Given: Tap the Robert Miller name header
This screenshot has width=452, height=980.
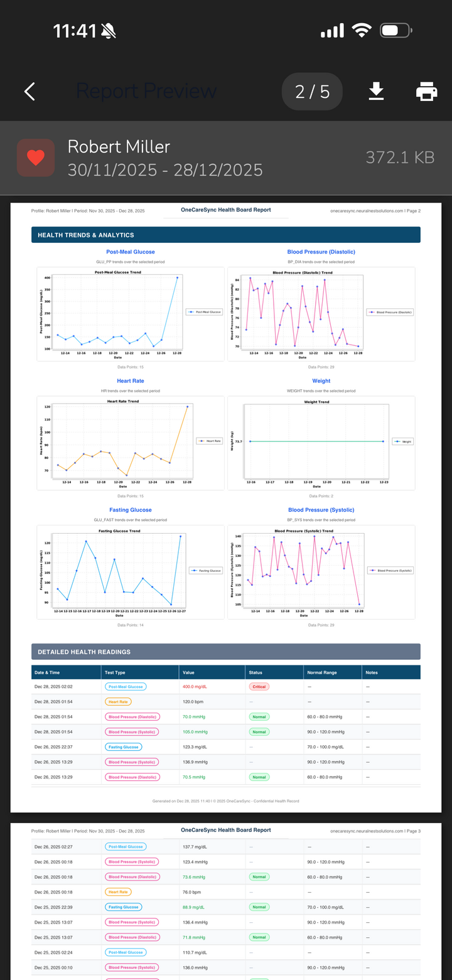Looking at the screenshot, I should click(x=119, y=146).
